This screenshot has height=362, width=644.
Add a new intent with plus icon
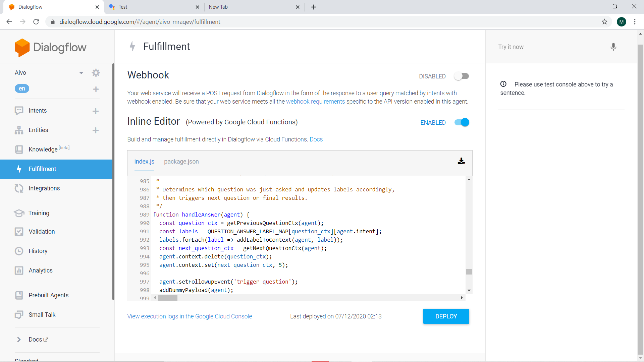point(96,111)
